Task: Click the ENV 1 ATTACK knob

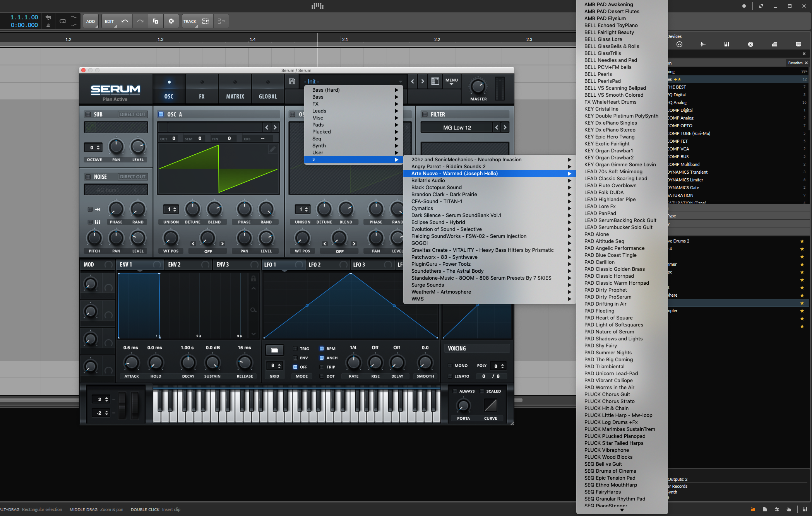Action: coord(132,363)
